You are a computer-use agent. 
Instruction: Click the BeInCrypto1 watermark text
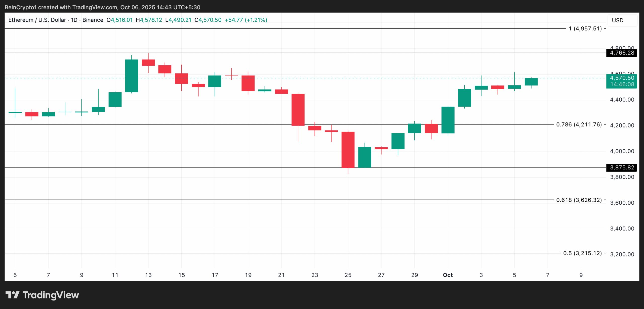[x=20, y=7]
